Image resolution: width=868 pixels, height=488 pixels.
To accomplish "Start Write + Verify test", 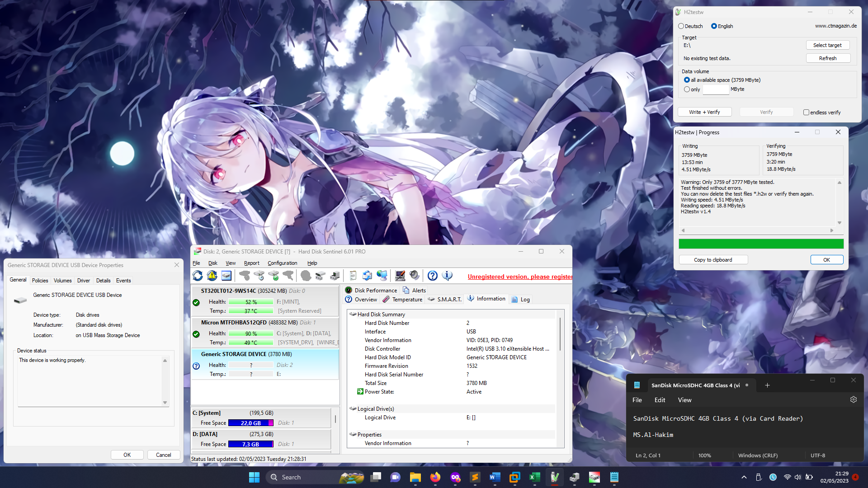I will click(x=704, y=112).
